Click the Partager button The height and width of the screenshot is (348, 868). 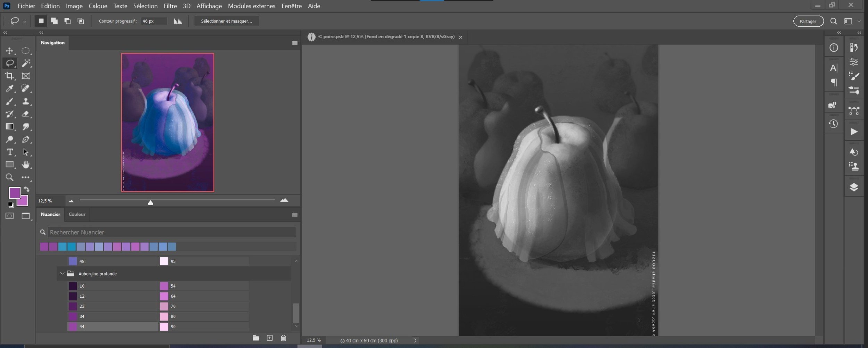(808, 21)
